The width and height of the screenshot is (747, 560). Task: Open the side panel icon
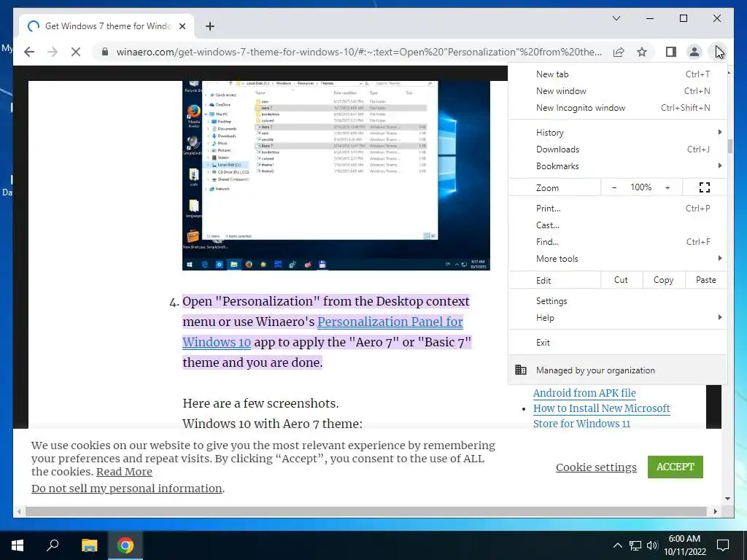[x=671, y=52]
